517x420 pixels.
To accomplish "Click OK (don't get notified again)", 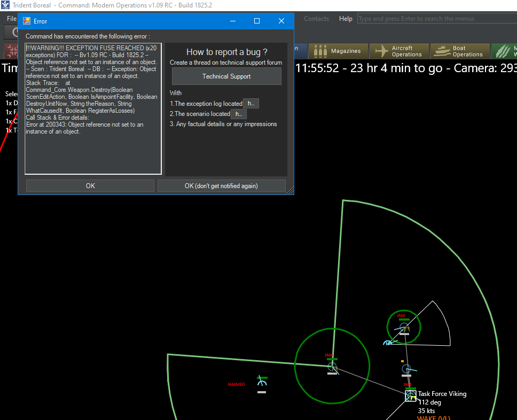I will (x=221, y=186).
